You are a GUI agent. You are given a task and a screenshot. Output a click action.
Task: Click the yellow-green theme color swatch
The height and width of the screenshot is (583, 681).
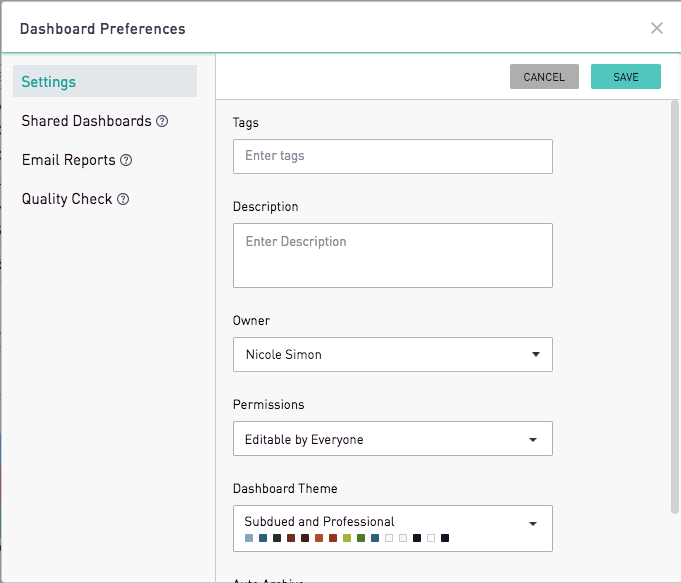coord(347,538)
